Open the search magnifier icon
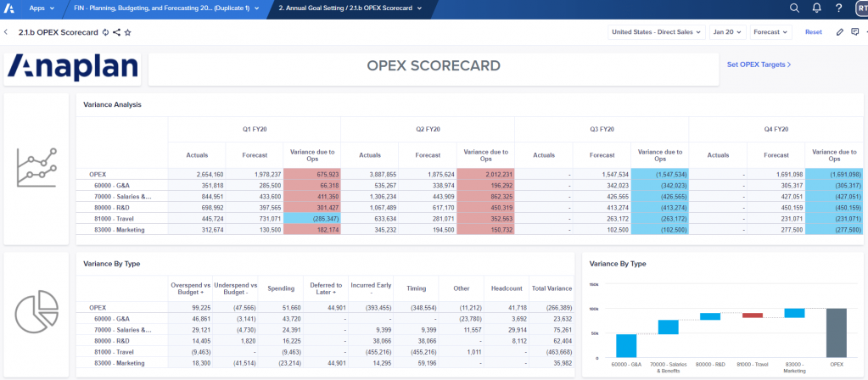Viewport: 868px width, 380px height. pos(794,8)
